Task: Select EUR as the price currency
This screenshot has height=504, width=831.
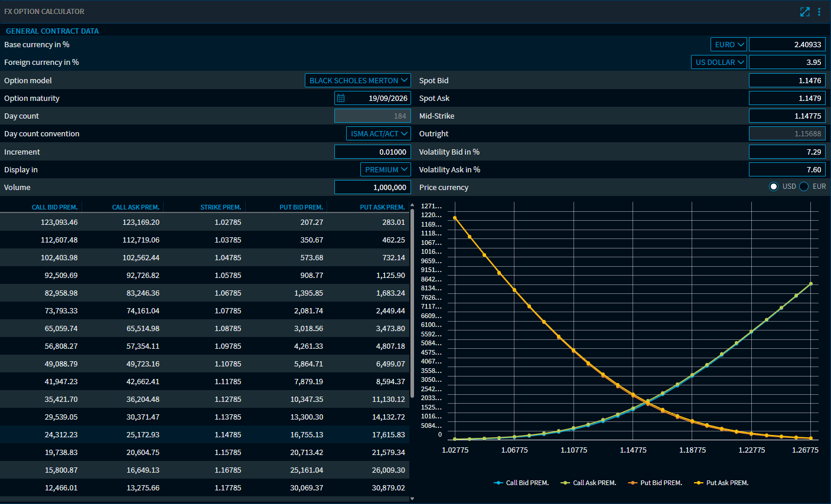Action: click(803, 186)
